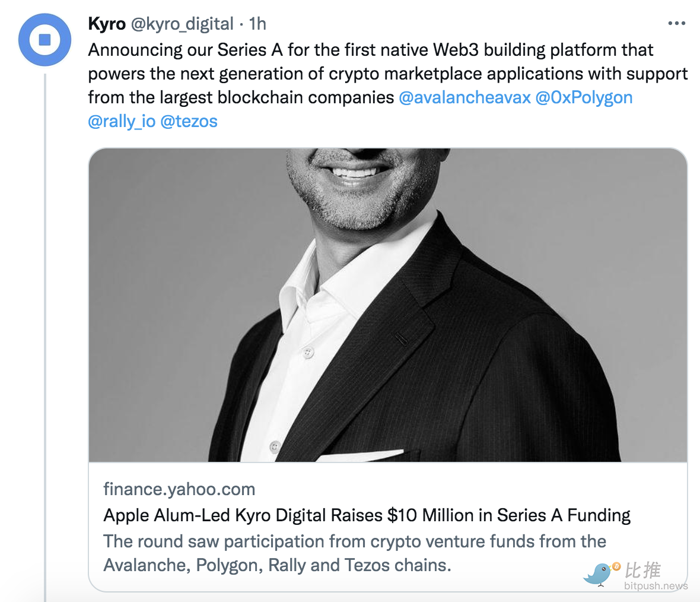Open the @tezos mention
Viewport: 700px width, 602px height.
[x=189, y=121]
